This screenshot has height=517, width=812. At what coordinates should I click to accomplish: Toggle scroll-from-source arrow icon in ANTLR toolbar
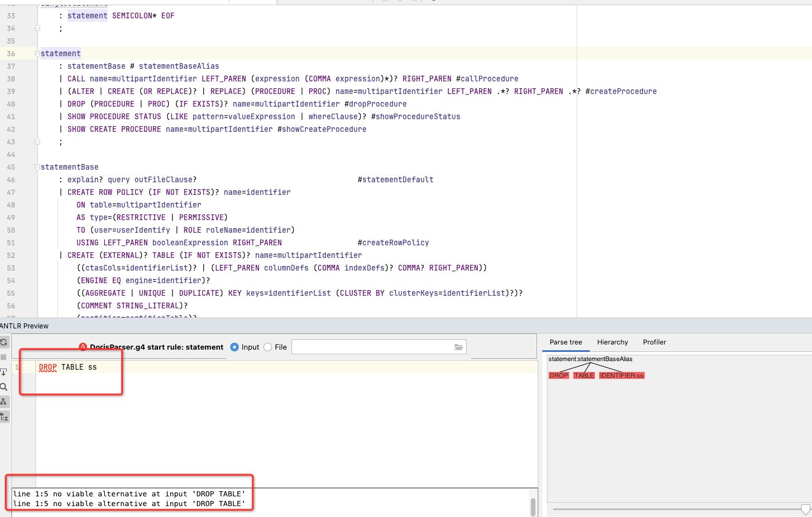point(3,372)
